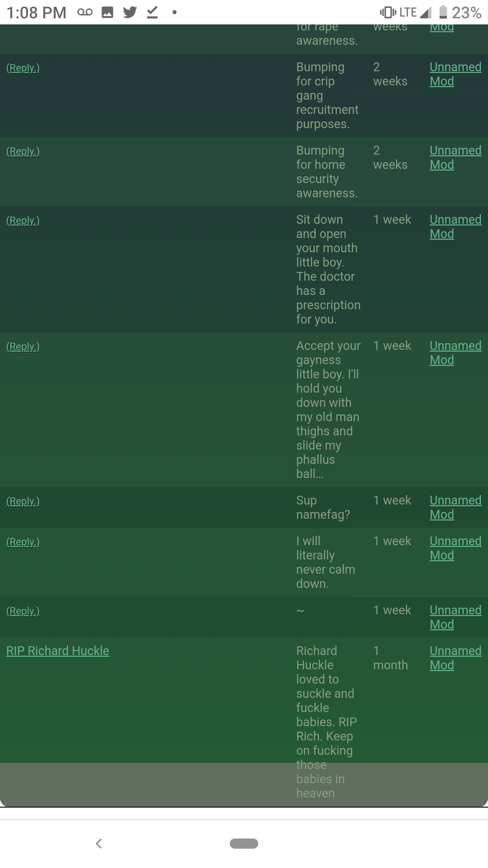Tap the image notification icon in status bar
This screenshot has width=488, height=868.
(107, 13)
